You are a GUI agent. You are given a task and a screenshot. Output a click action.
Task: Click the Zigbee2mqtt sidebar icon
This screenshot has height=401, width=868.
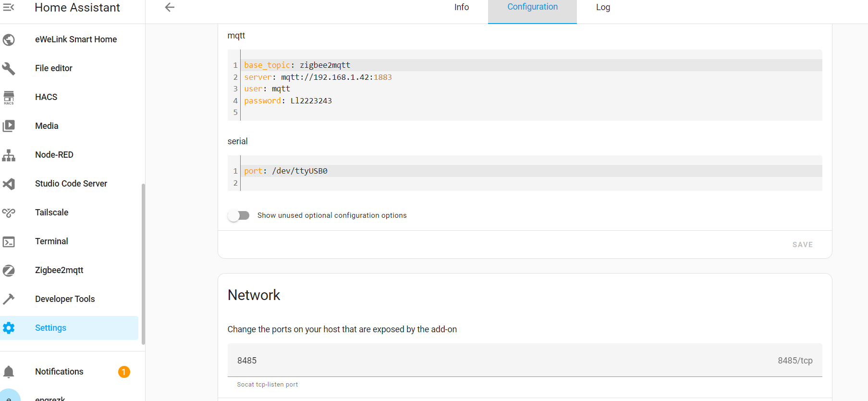pyautogui.click(x=9, y=270)
